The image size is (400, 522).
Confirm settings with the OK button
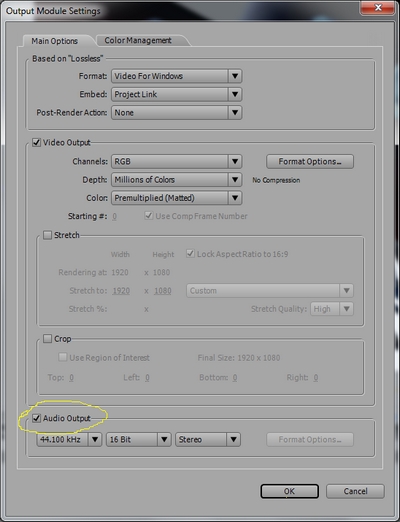pos(289,491)
